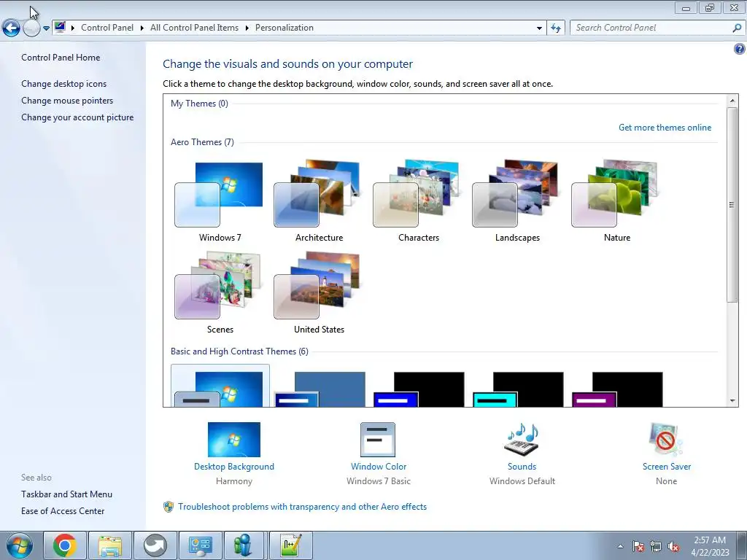747x560 pixels.
Task: Click the theme list scroll up arrow
Action: tap(732, 101)
